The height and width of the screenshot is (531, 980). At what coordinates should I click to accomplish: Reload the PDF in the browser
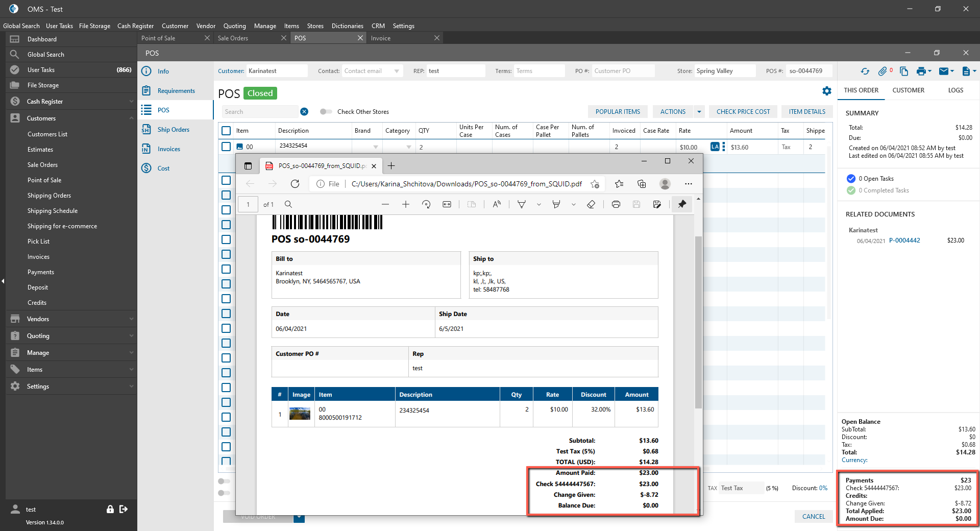pos(295,184)
